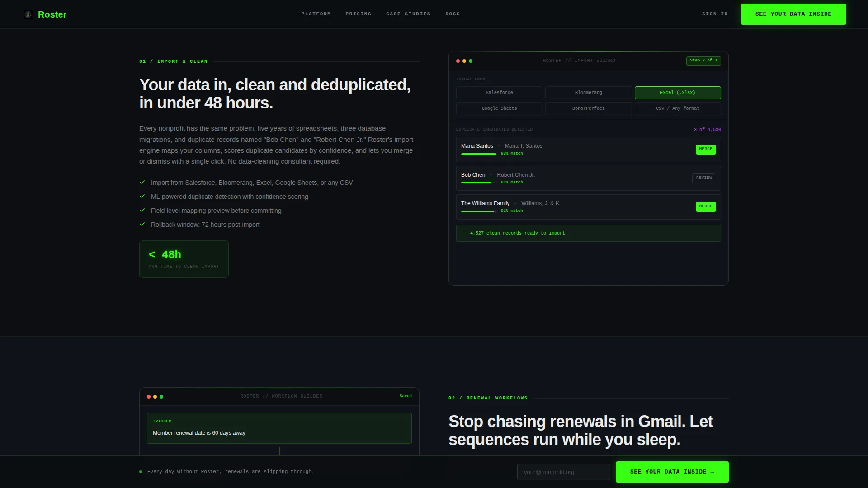Click the Roster logo icon
Image resolution: width=868 pixels, height=488 pixels.
[28, 14]
